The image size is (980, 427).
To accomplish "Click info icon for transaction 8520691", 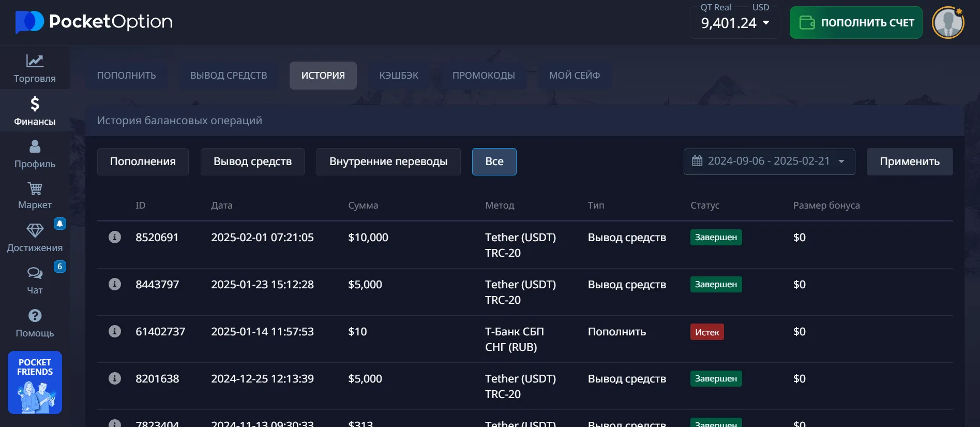I will (x=115, y=237).
